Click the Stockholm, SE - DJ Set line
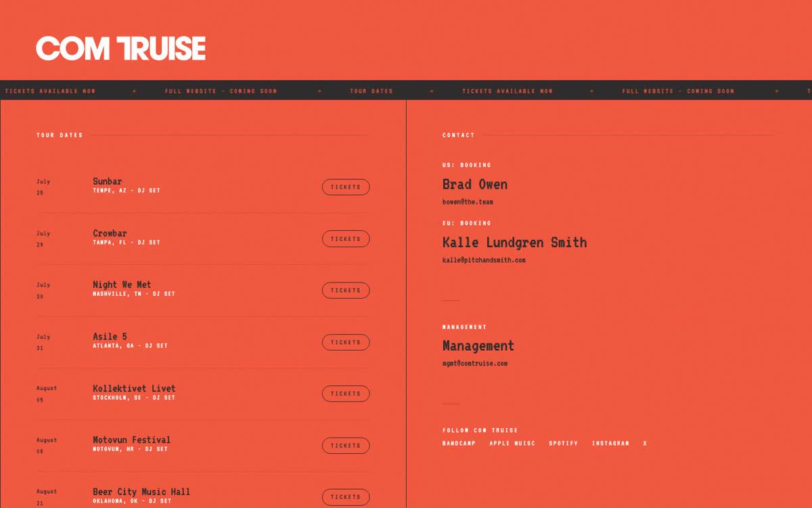Viewport: 812px width, 508px height. 134,398
